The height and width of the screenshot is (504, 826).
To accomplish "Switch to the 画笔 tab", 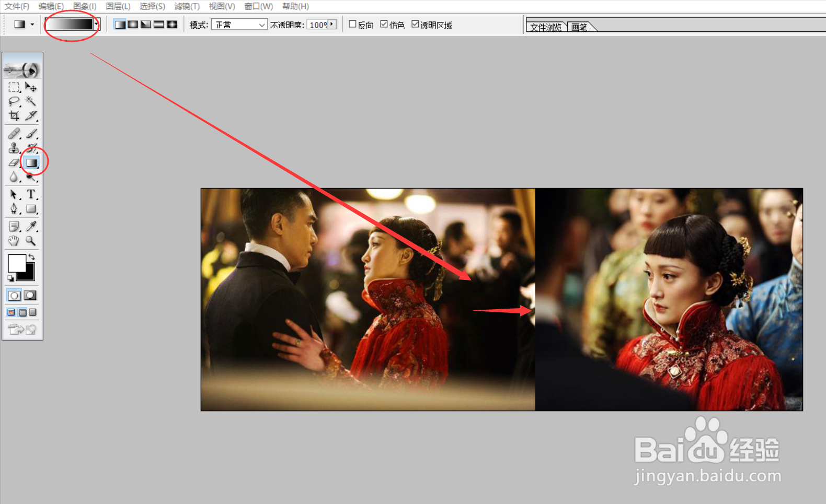I will [x=579, y=27].
